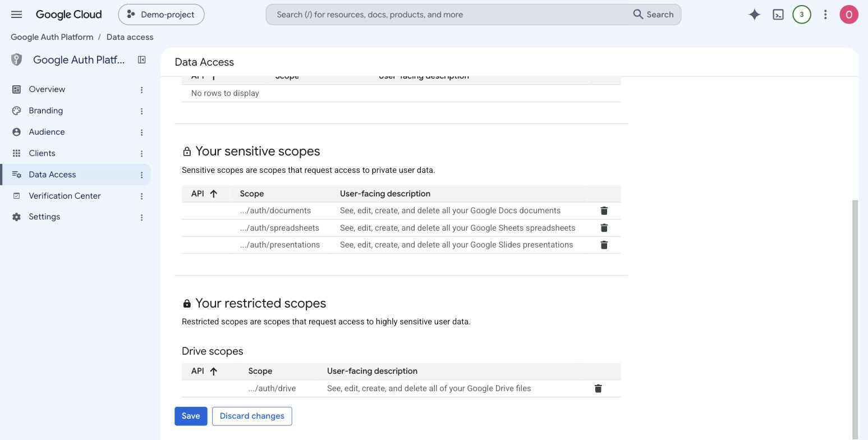Click Google Auth Platform breadcrumb link
The width and height of the screenshot is (868, 440).
pos(52,37)
